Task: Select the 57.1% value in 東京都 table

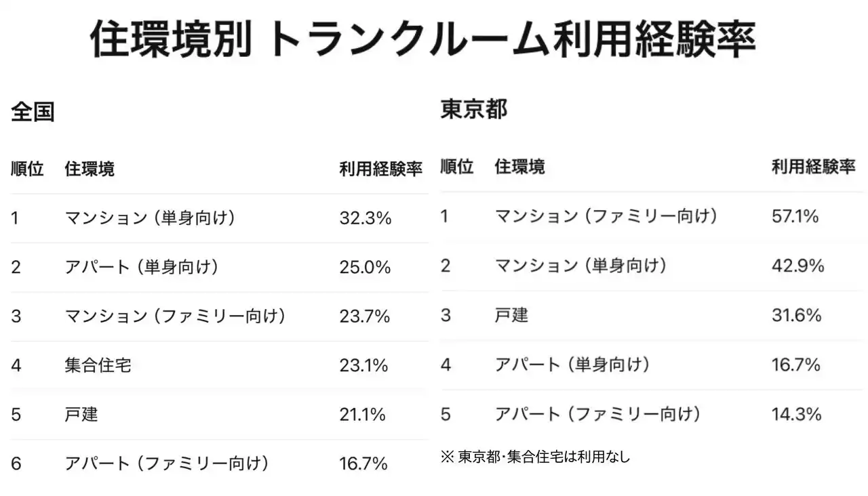Action: pos(795,216)
